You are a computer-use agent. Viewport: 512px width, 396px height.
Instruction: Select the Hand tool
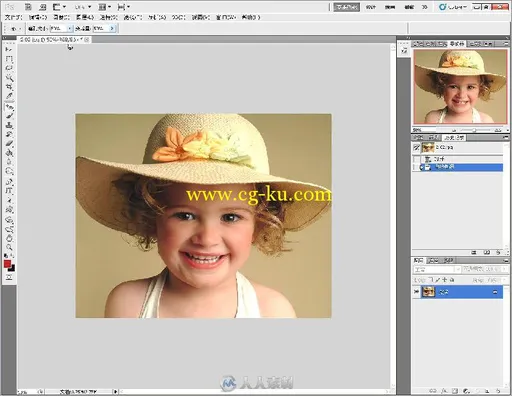click(9, 238)
